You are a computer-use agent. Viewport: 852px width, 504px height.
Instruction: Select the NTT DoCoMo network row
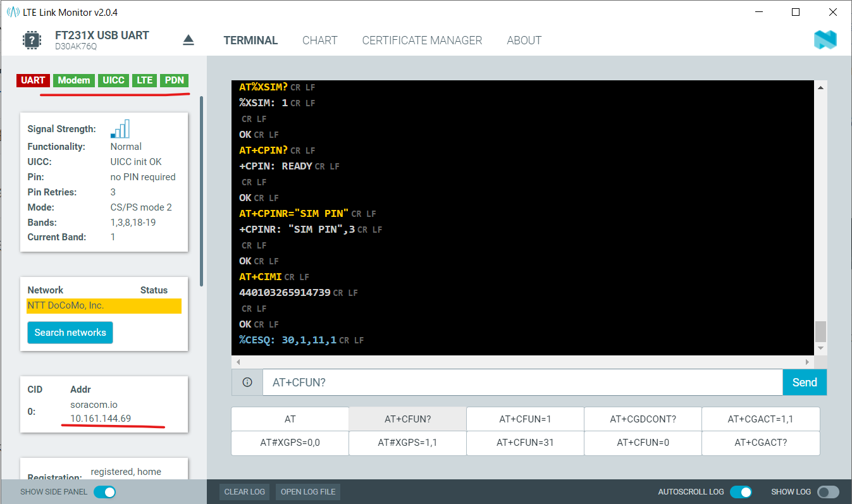pyautogui.click(x=104, y=306)
